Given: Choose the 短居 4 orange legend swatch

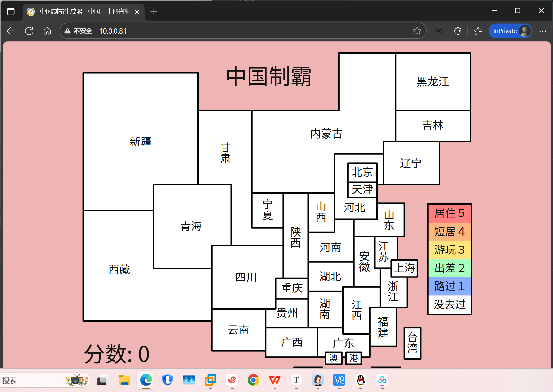Looking at the screenshot, I should pos(450,232).
